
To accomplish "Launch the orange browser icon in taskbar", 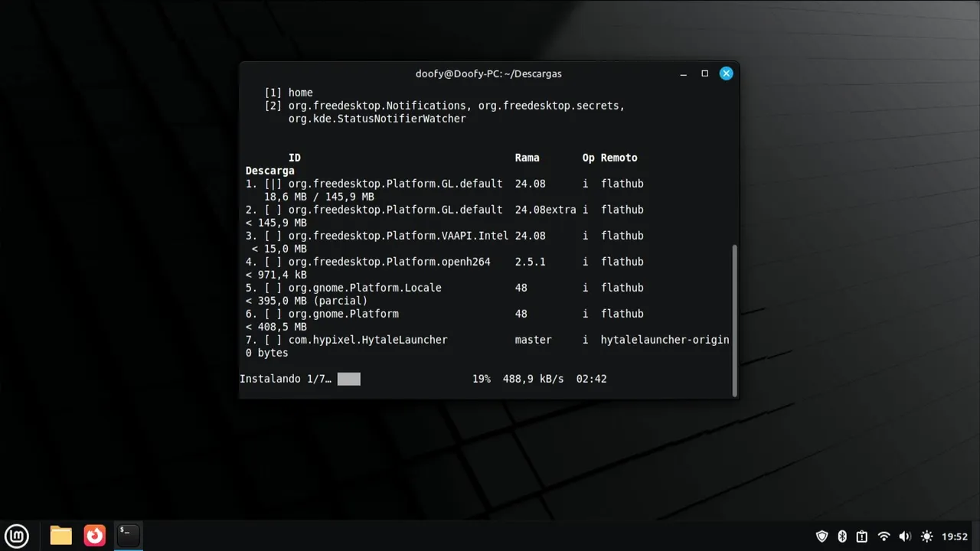I will 94,536.
